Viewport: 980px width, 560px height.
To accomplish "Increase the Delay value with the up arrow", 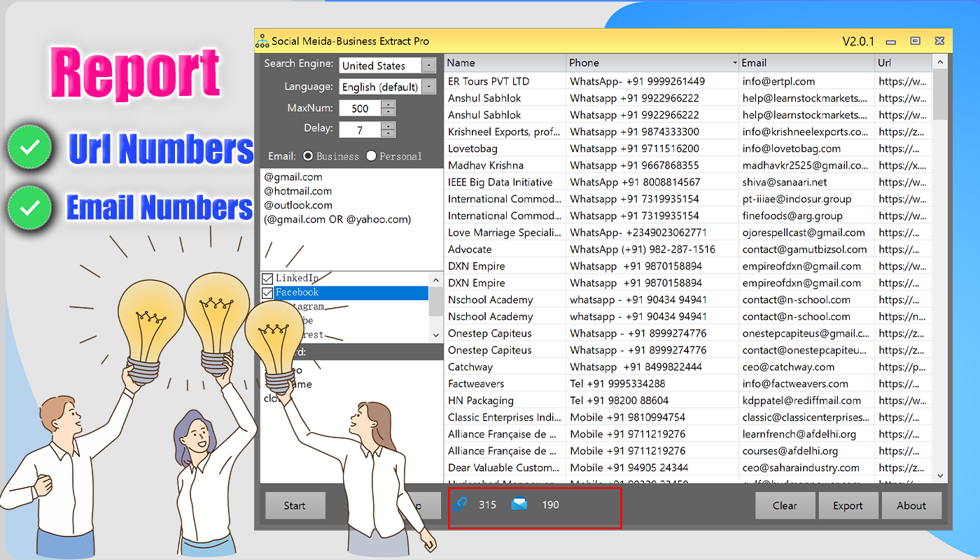I will tap(388, 126).
